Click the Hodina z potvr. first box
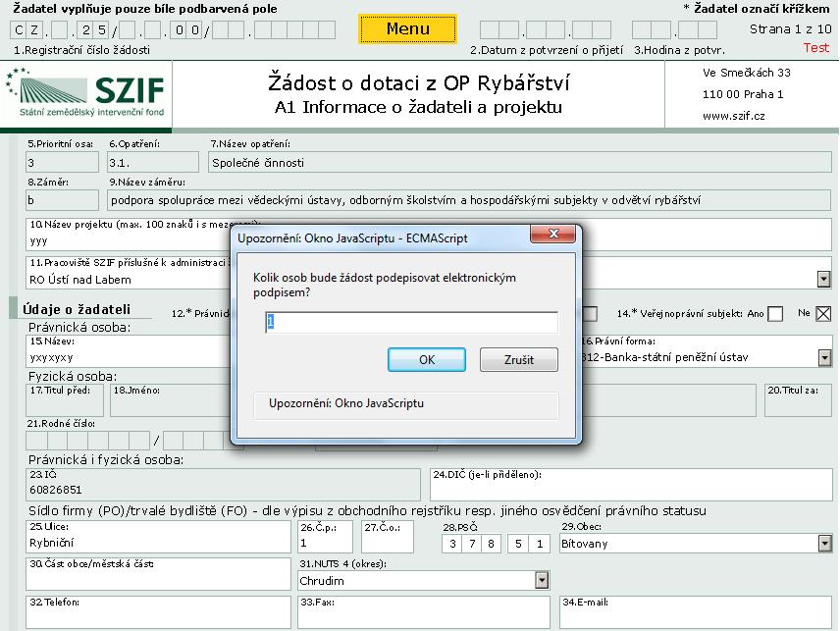The image size is (840, 631). tap(642, 29)
